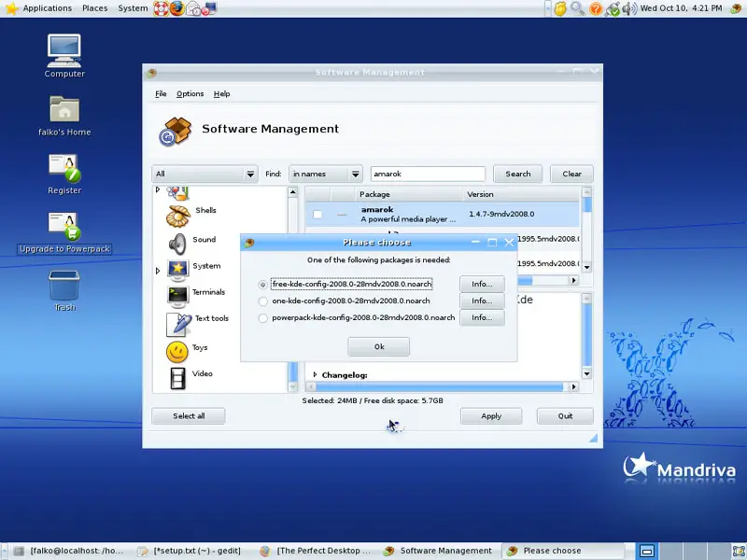Open the All package filter dropdown
This screenshot has width=747, height=560.
pyautogui.click(x=204, y=174)
